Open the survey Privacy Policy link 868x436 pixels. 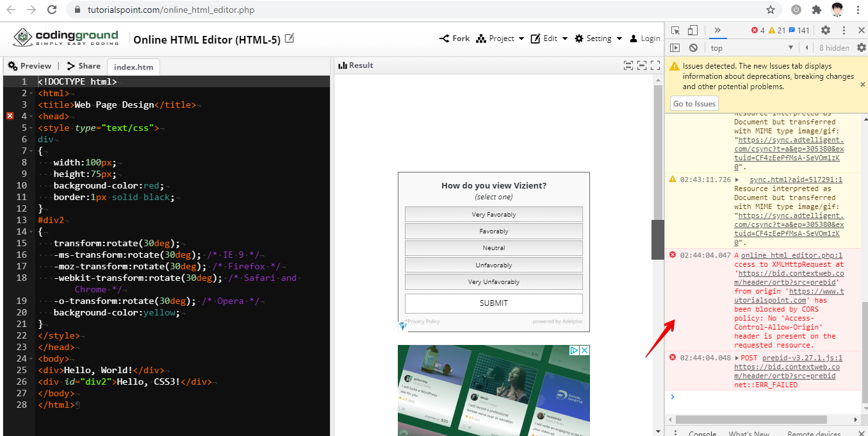[422, 321]
